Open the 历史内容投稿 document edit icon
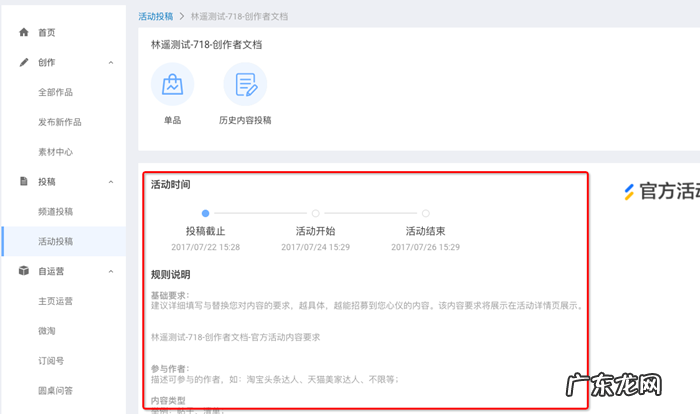 point(245,84)
